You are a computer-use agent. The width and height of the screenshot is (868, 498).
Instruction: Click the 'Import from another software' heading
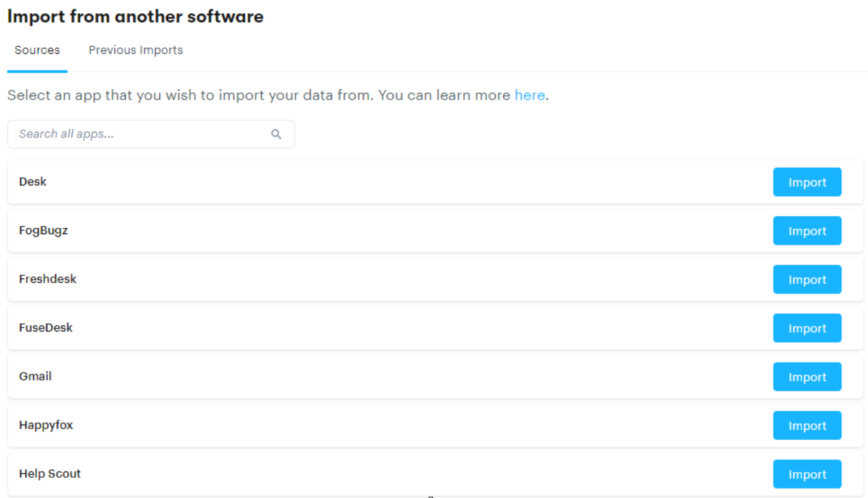coord(135,16)
